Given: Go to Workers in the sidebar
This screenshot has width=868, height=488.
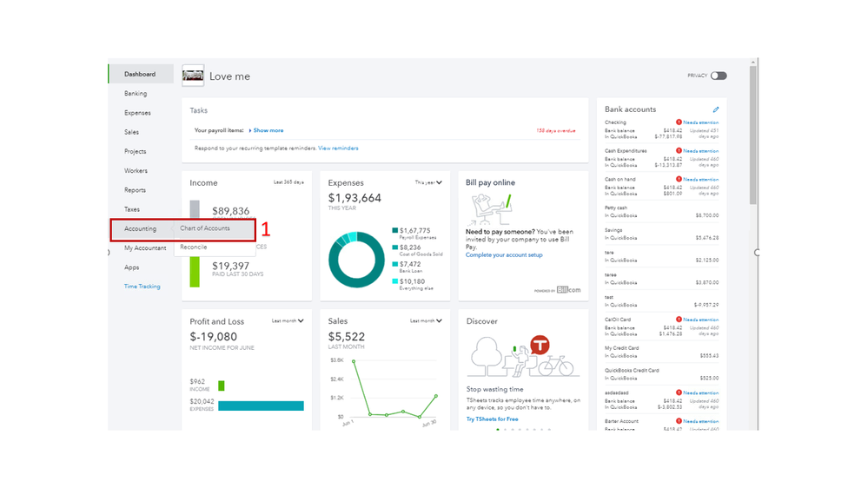Looking at the screenshot, I should pyautogui.click(x=136, y=171).
